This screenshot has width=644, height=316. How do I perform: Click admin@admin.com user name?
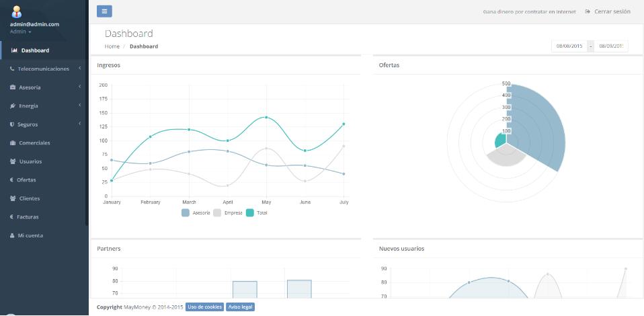pyautogui.click(x=34, y=24)
